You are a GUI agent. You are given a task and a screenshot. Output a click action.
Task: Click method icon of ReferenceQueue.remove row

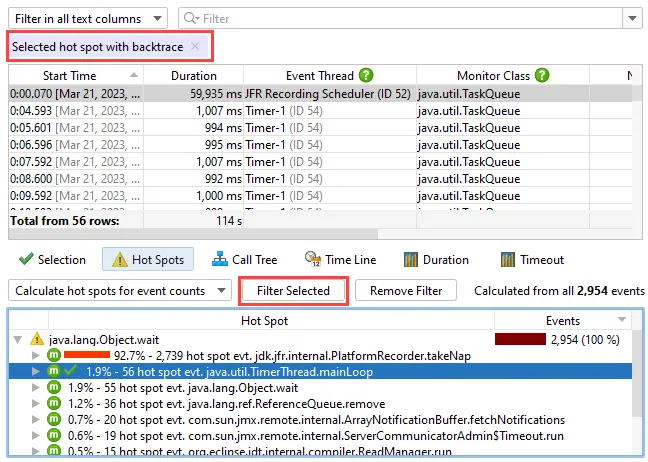tap(54, 403)
